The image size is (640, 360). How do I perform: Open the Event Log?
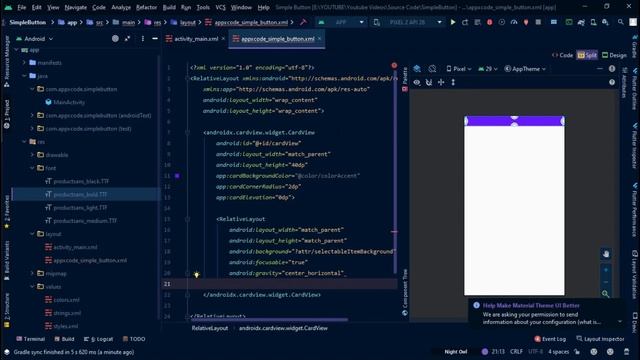[x=550, y=339]
